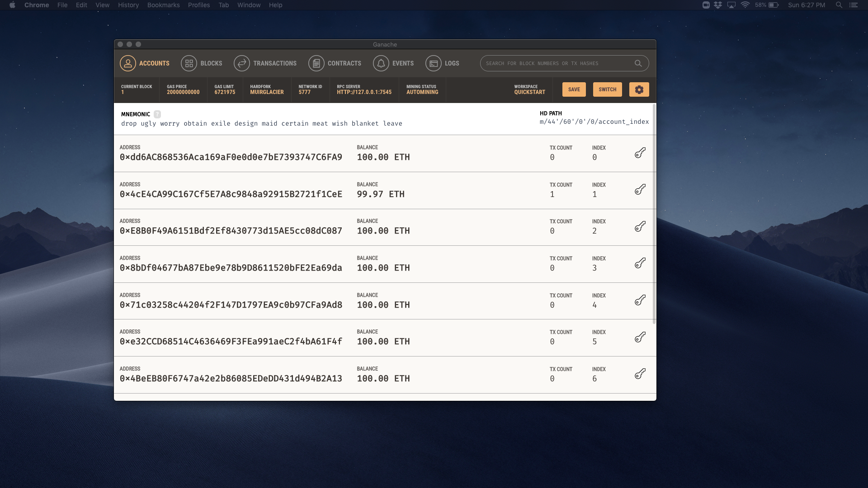
Task: Open the Chrome History menu
Action: pos(128,5)
